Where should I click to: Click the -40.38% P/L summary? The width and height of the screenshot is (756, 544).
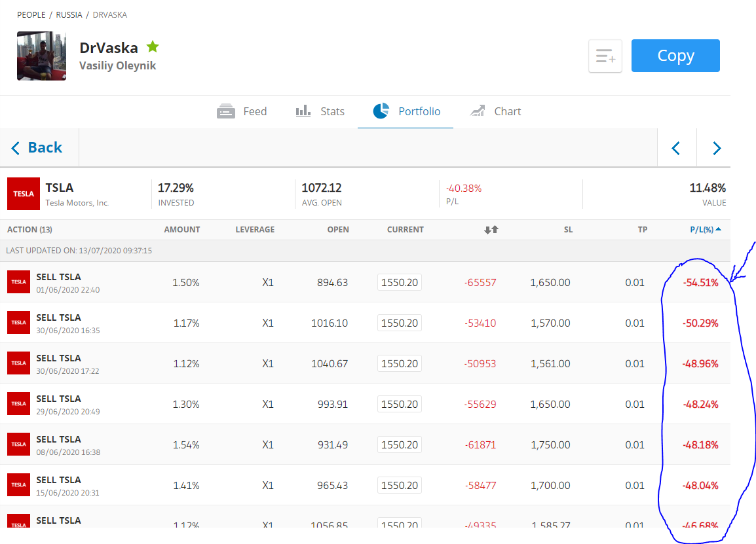point(463,188)
